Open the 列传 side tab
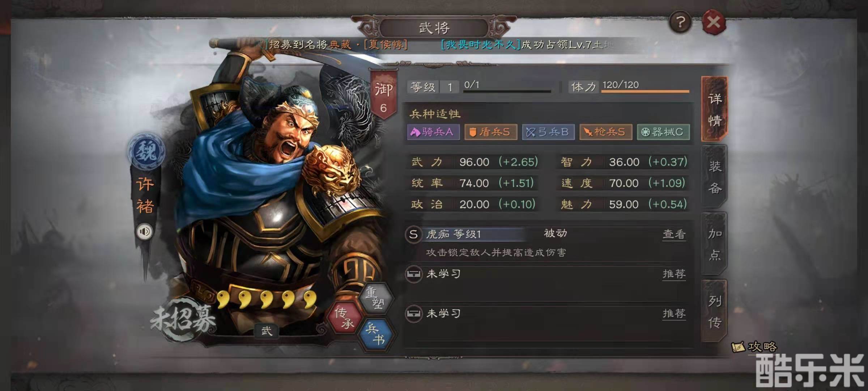Viewport: 868px width, 391px height. pyautogui.click(x=715, y=311)
